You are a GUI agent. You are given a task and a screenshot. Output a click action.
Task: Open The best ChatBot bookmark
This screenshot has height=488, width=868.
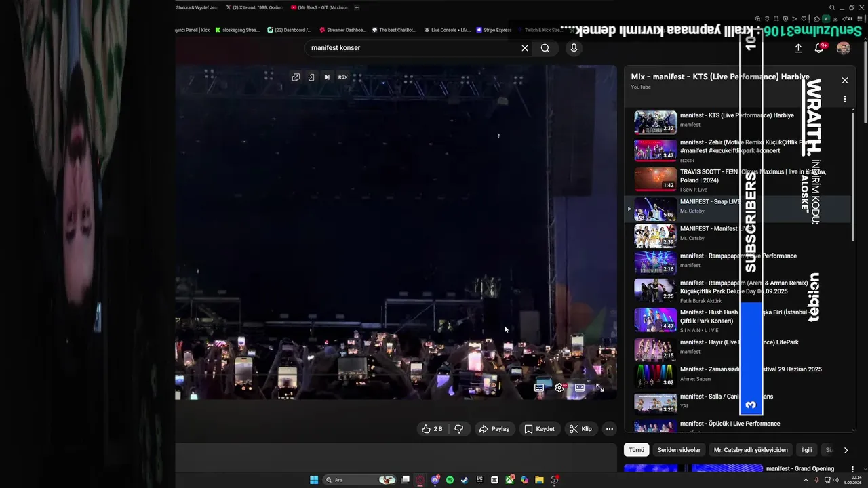pyautogui.click(x=394, y=30)
